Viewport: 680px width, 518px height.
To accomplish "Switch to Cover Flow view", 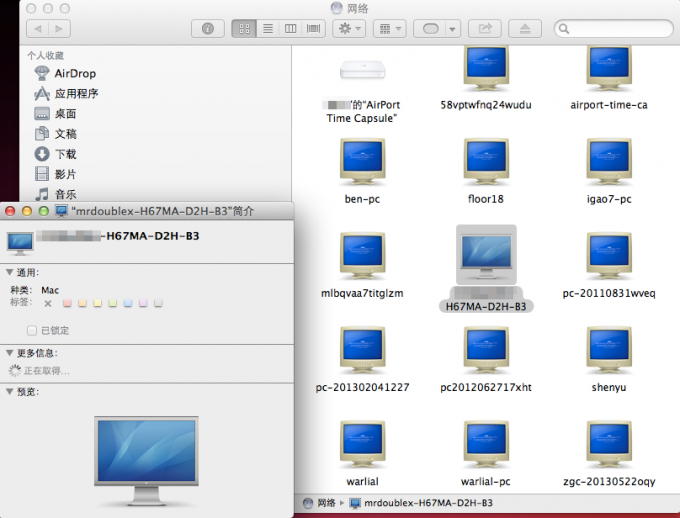I will pyautogui.click(x=314, y=29).
